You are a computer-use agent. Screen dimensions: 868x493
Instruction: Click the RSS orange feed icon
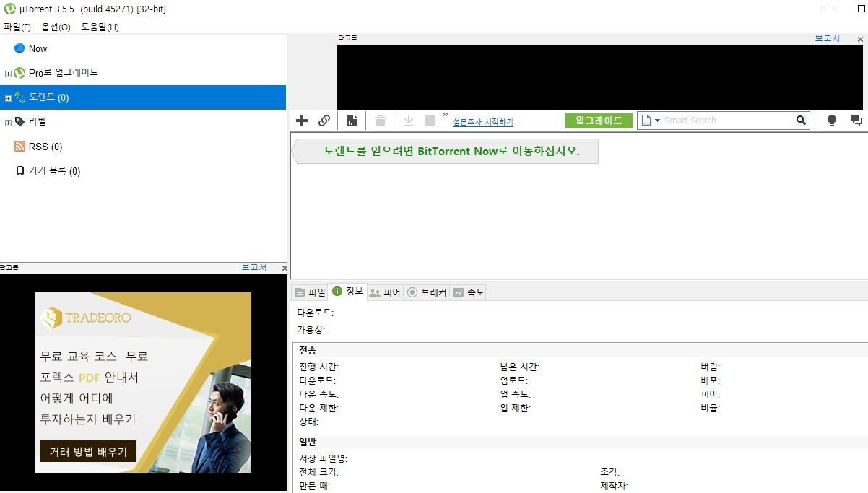[x=19, y=147]
